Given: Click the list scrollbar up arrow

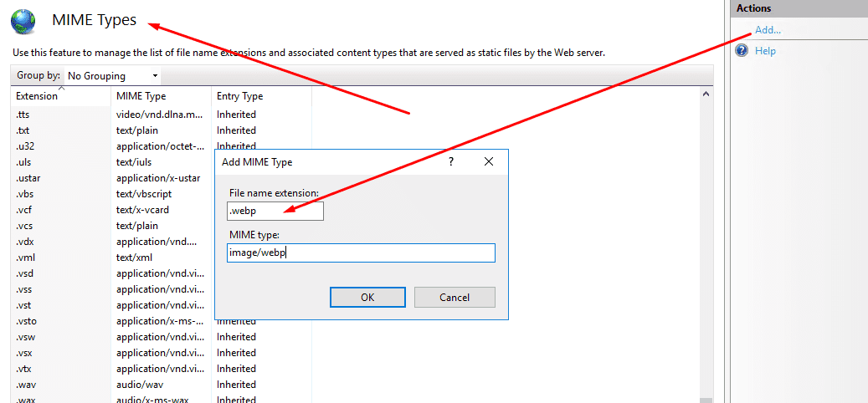Looking at the screenshot, I should pos(706,94).
